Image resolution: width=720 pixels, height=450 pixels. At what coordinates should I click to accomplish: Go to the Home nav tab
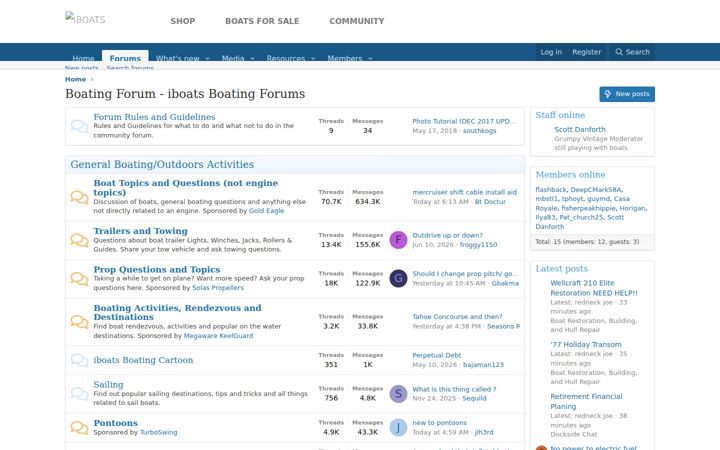coord(83,57)
